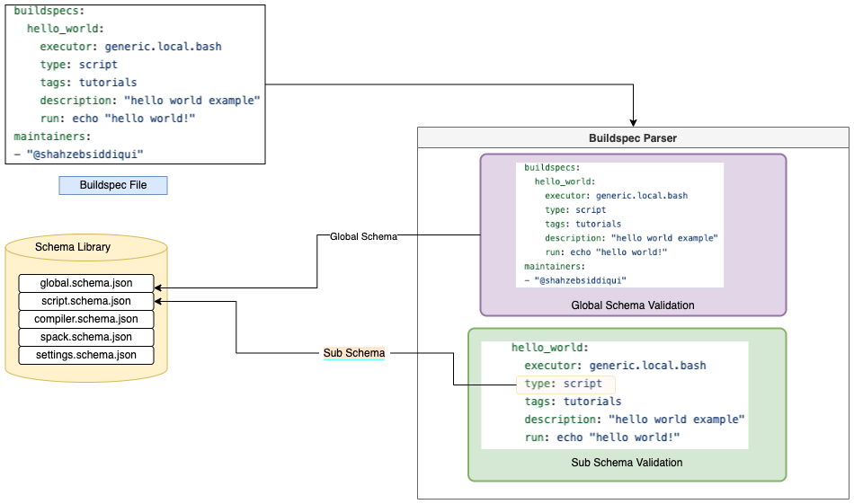854x504 pixels.
Task: Click 'description:' line in Sub Schema Validation panel
Action: click(x=635, y=420)
